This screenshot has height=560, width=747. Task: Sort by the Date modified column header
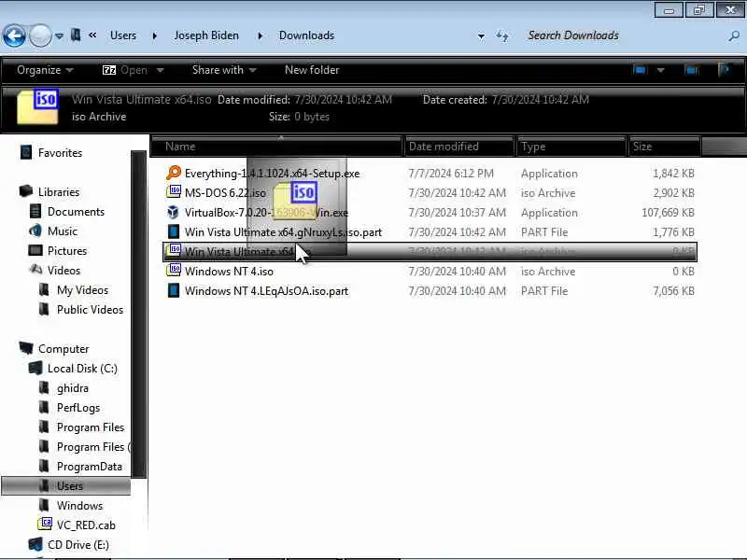pos(459,147)
